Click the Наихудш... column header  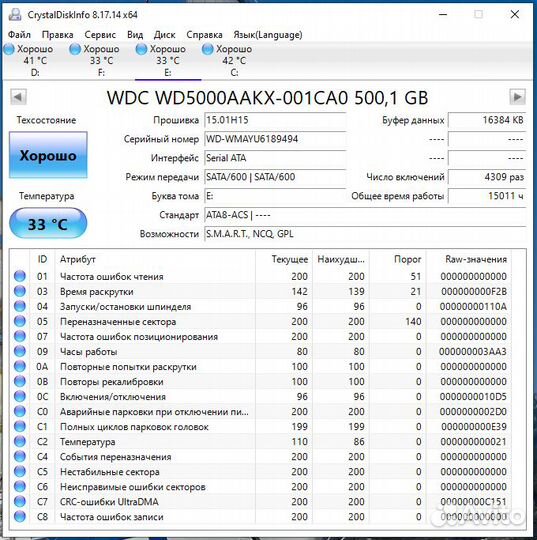(x=341, y=259)
